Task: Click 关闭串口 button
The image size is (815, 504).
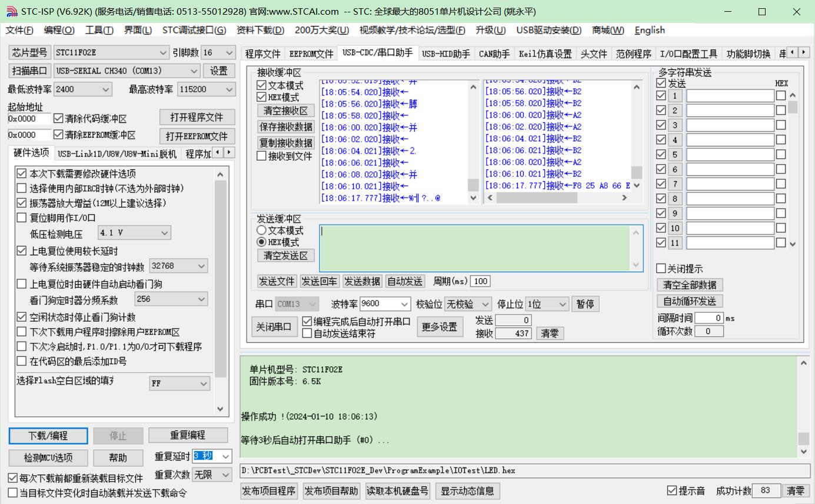Action: 274,327
